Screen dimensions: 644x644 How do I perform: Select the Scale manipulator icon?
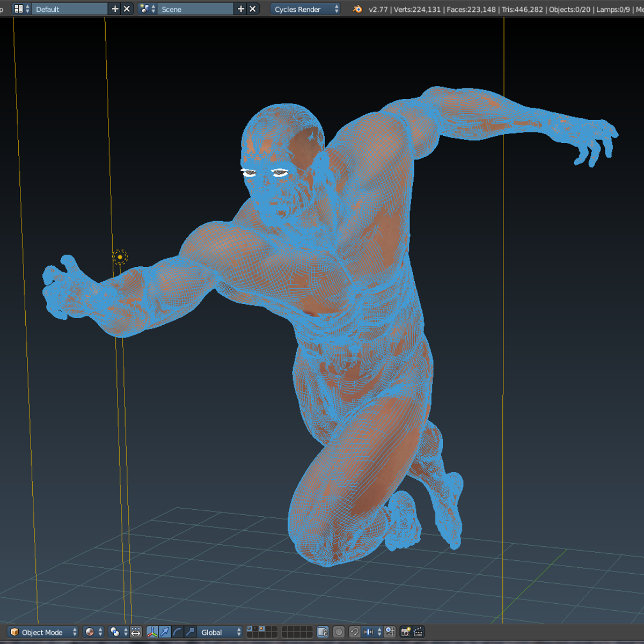[x=190, y=632]
